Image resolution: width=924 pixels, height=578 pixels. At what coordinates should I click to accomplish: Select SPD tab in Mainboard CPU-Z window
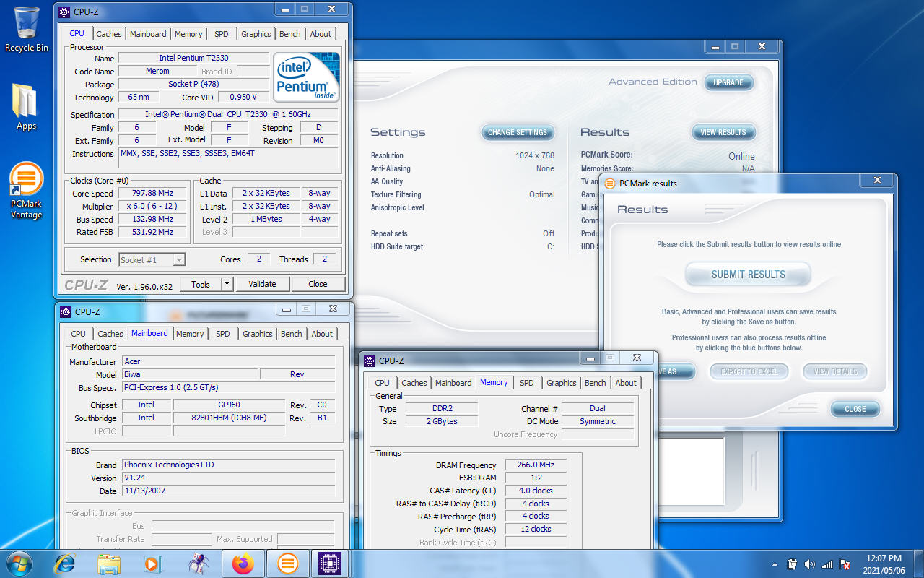tap(223, 334)
